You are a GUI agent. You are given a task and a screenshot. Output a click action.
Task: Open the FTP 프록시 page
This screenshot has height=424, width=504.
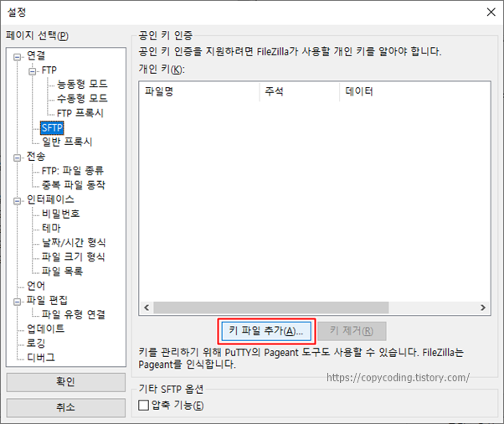click(x=80, y=113)
